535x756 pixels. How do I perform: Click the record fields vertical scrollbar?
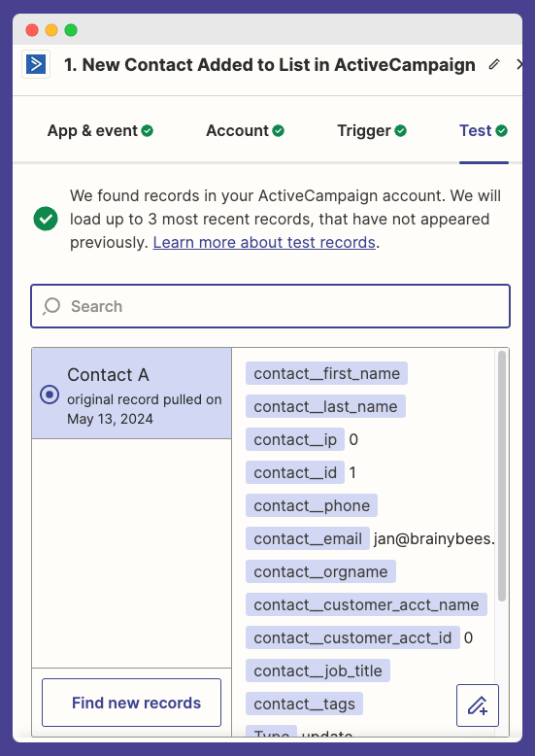(x=502, y=476)
